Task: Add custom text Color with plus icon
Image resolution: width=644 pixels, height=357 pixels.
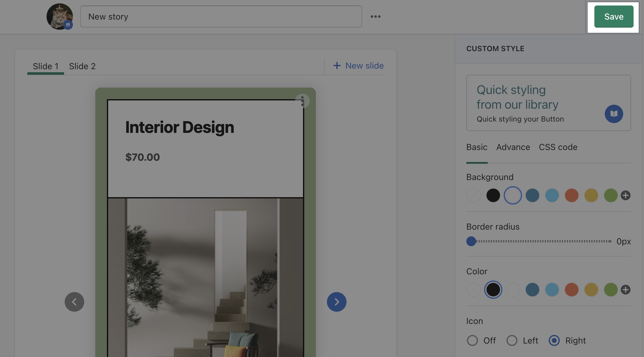Action: coord(626,290)
